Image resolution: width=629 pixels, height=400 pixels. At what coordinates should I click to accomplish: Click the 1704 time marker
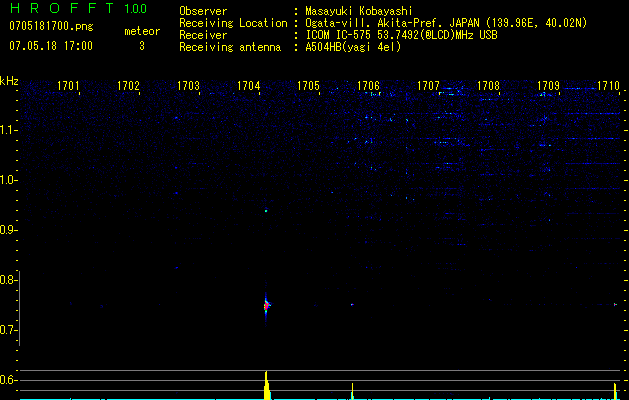point(248,86)
